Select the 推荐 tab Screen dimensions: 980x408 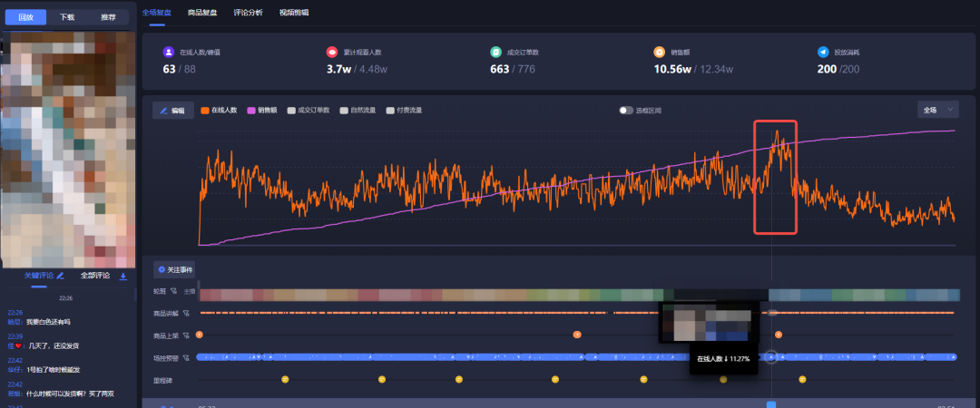tap(108, 17)
